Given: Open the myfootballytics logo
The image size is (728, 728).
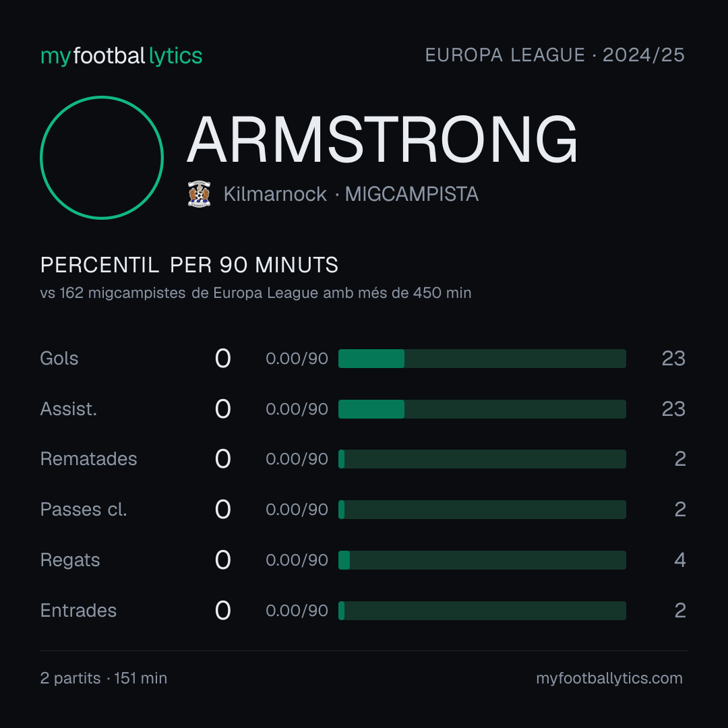Looking at the screenshot, I should tap(121, 56).
